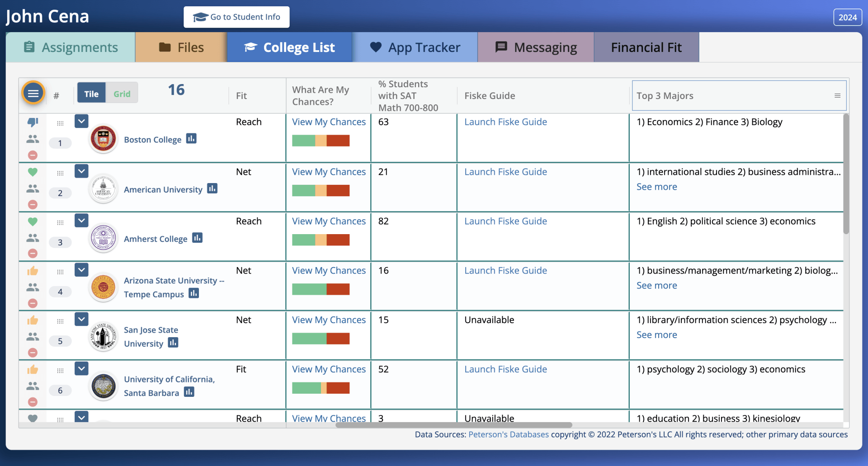Expand the American University row chevron
Screen dimensions: 868x466
[x=81, y=171]
